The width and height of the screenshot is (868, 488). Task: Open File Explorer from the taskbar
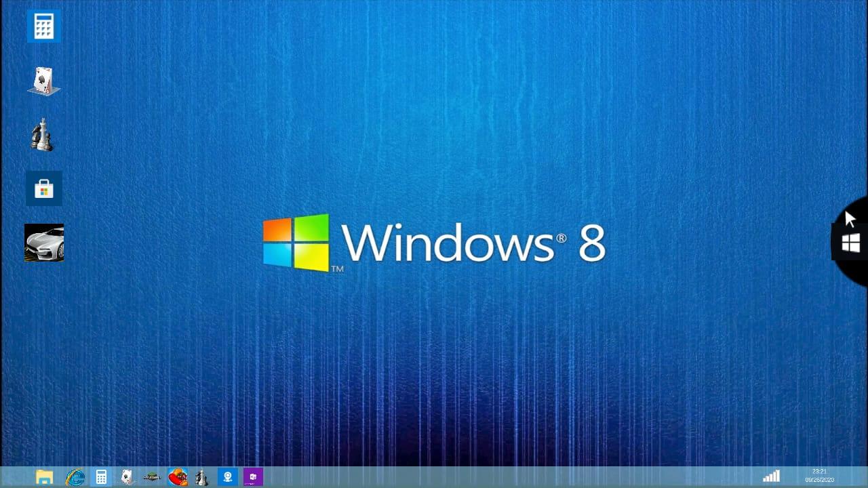[x=44, y=477]
